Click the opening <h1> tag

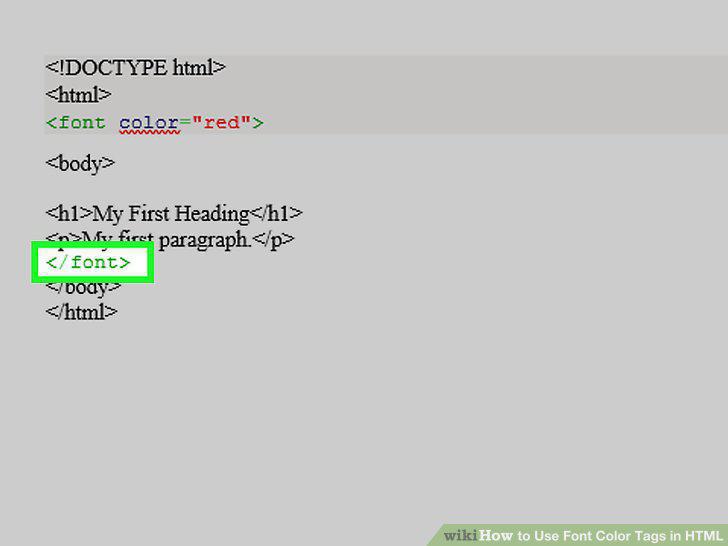pos(69,214)
